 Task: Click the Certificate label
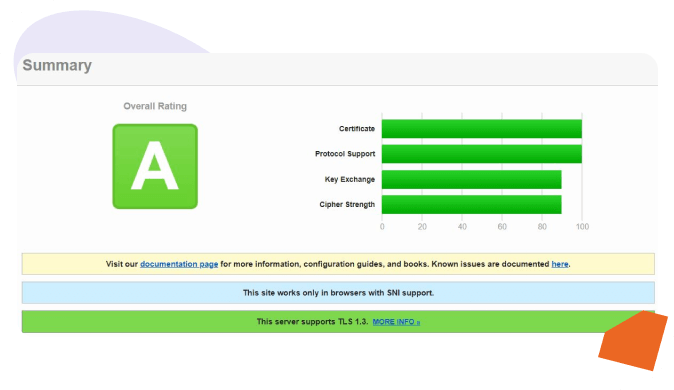pos(357,129)
